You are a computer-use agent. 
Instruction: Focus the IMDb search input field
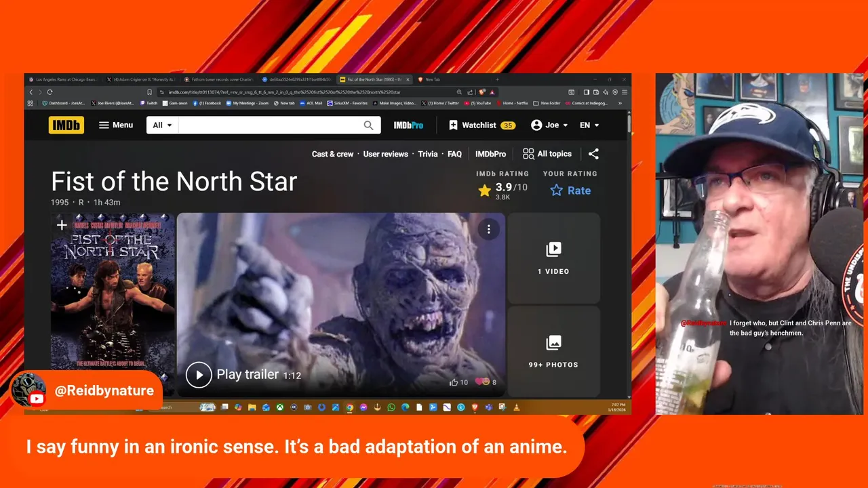[270, 125]
